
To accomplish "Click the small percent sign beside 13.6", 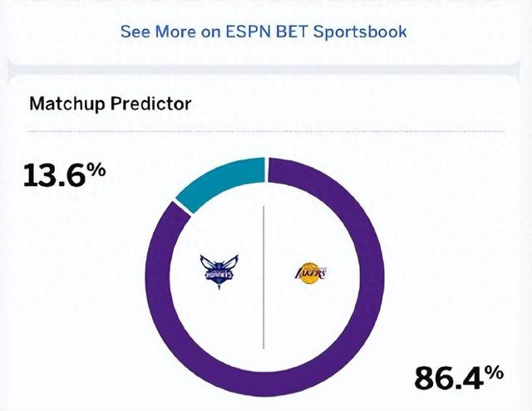I will 98,169.
